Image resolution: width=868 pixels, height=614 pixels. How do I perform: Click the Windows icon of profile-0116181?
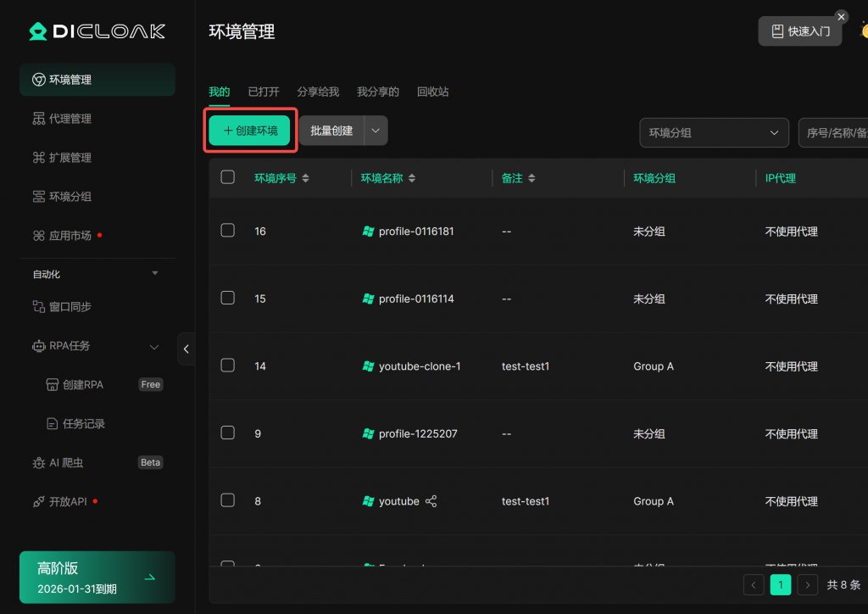tap(368, 232)
